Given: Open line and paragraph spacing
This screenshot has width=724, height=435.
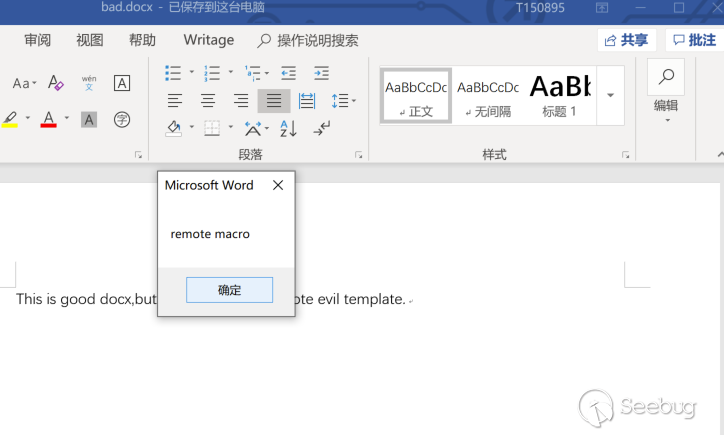Looking at the screenshot, I should click(x=344, y=100).
